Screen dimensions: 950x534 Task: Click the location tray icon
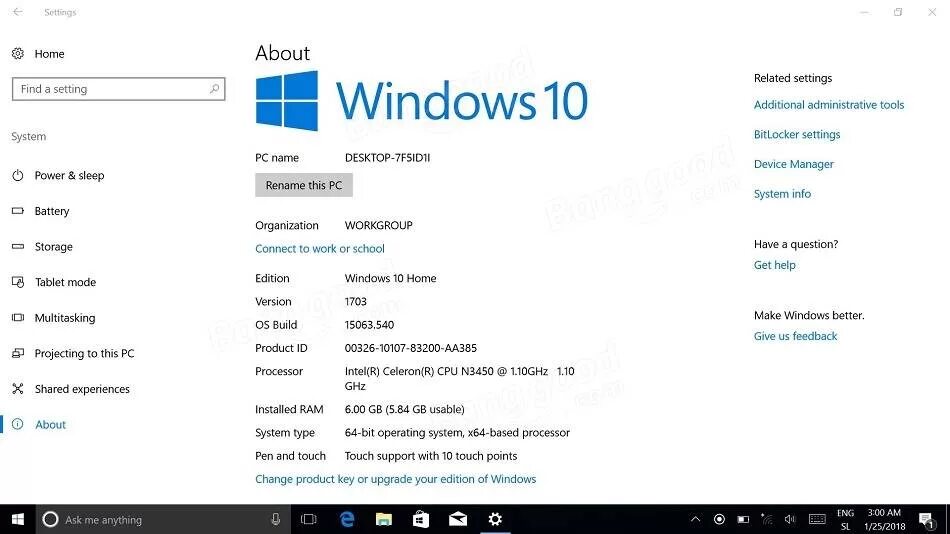point(719,519)
